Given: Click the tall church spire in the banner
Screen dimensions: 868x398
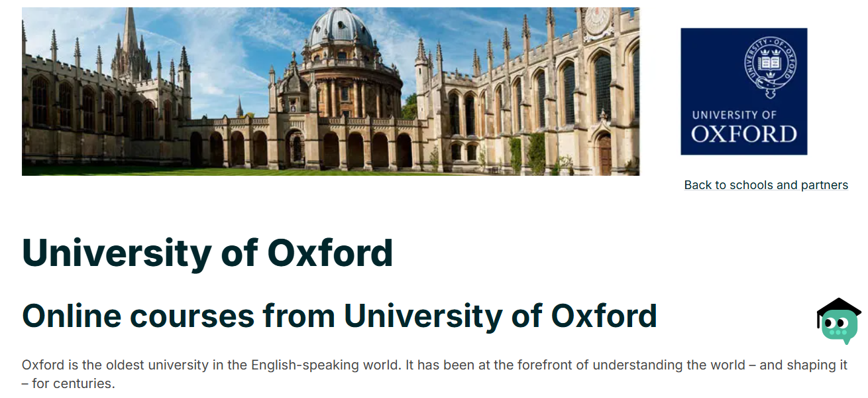Looking at the screenshot, I should coord(130,33).
